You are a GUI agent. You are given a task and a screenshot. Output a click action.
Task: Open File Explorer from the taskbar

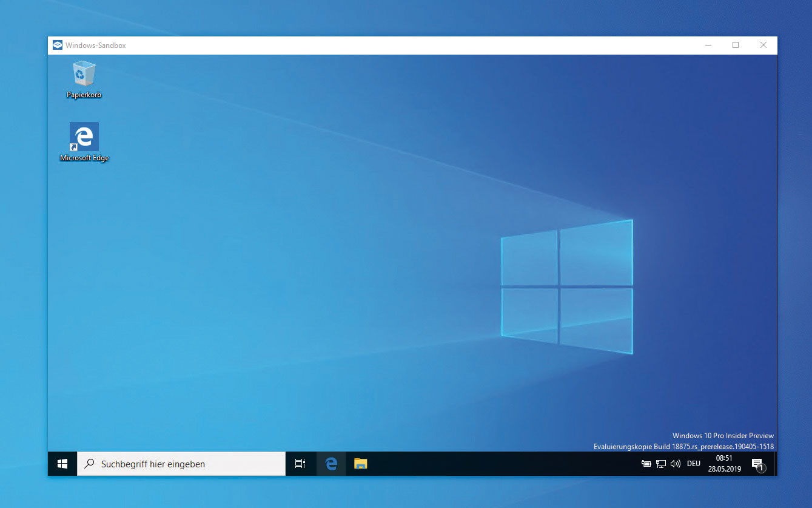pos(361,464)
